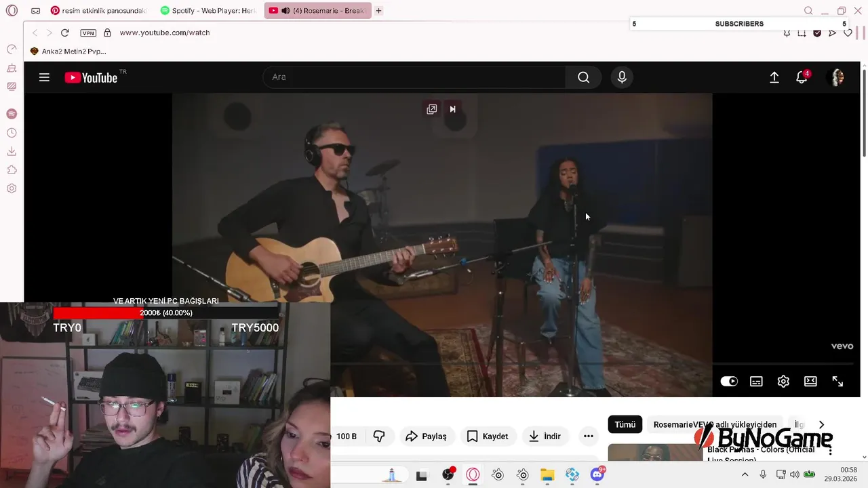The width and height of the screenshot is (868, 488).
Task: Expand hidden system tray icons
Action: 745,475
